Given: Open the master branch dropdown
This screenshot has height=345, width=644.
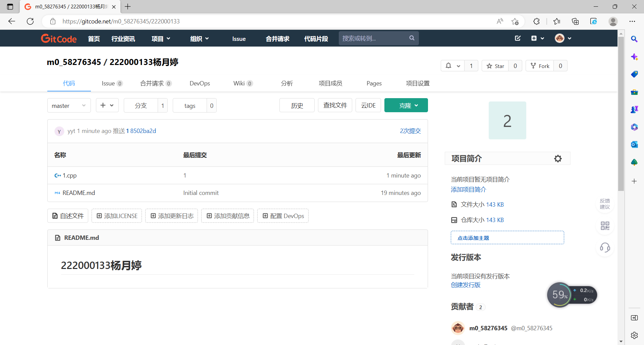Looking at the screenshot, I should coord(69,106).
